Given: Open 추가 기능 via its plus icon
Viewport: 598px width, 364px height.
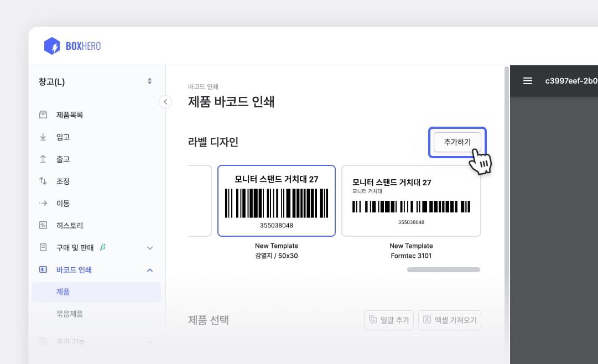Looking at the screenshot, I should [43, 341].
